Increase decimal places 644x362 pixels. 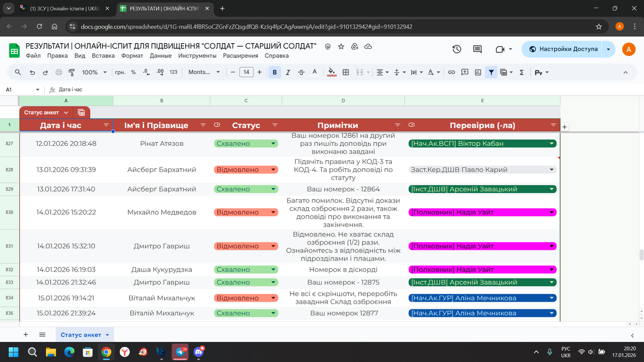pyautogui.click(x=160, y=72)
